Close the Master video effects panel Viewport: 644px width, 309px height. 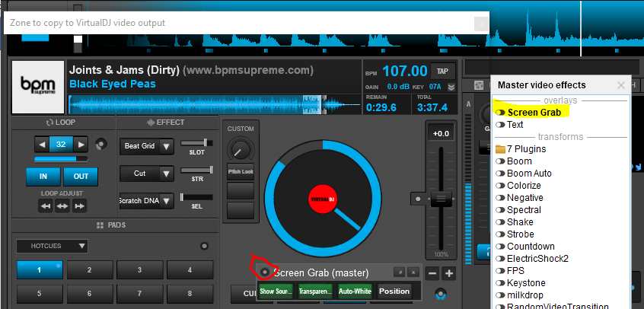click(x=621, y=85)
